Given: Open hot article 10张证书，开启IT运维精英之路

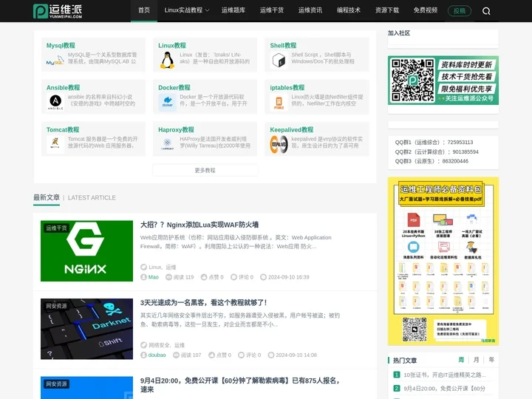Looking at the screenshot, I should click(x=445, y=375).
